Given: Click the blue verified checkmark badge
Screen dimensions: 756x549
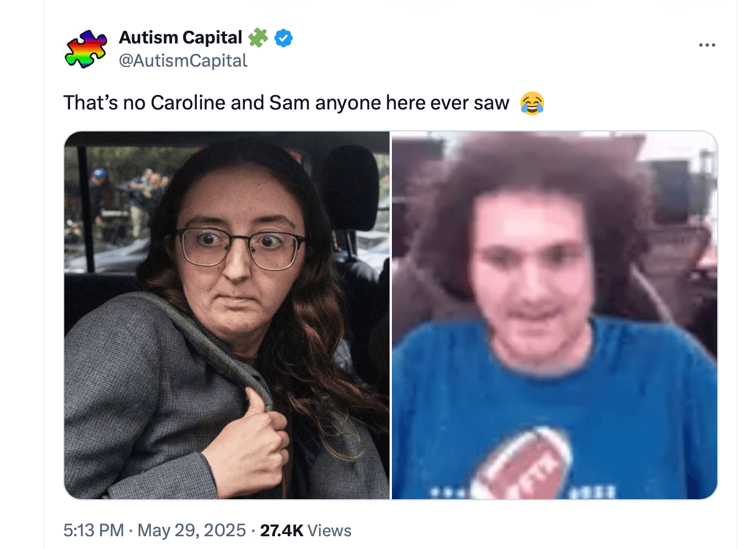Looking at the screenshot, I should pos(283,38).
